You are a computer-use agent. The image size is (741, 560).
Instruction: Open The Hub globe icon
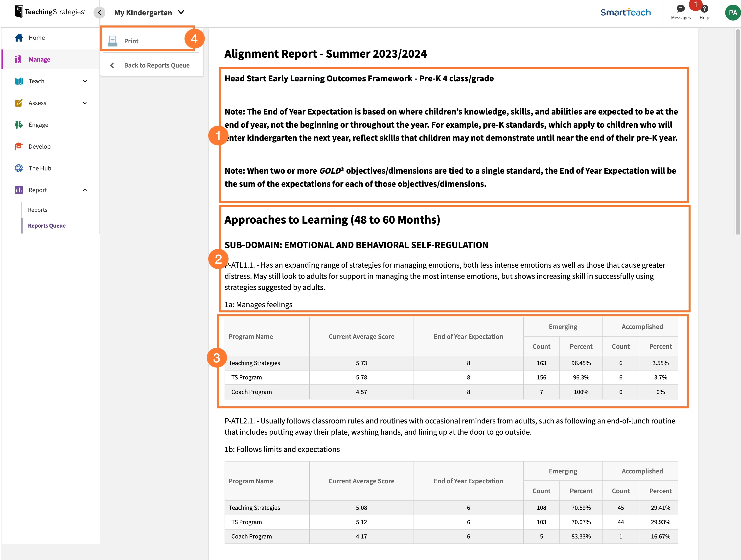click(x=19, y=168)
